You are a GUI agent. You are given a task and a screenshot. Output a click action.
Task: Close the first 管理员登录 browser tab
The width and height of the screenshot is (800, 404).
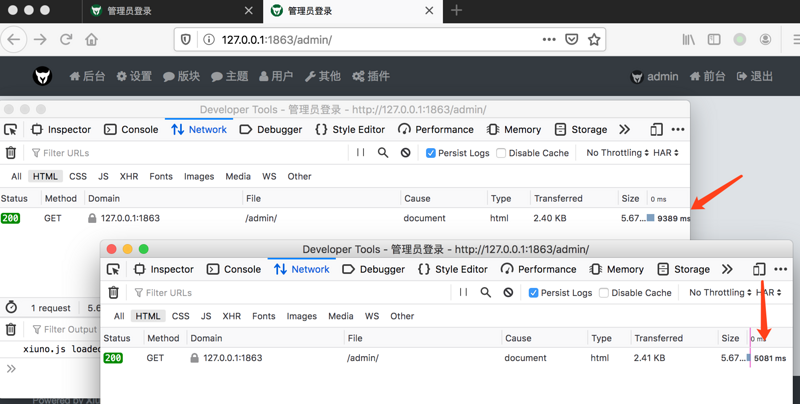click(248, 11)
